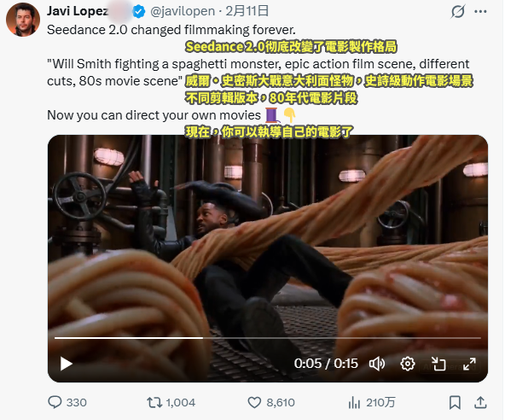505x420 pixels.
Task: View the 210万 analytics icon
Action: (372, 402)
